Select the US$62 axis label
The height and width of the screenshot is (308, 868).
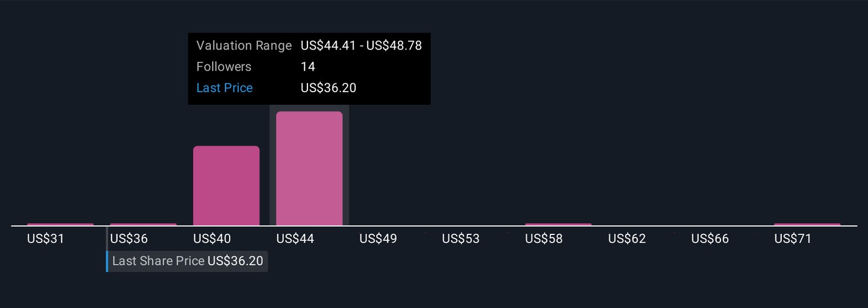point(627,239)
